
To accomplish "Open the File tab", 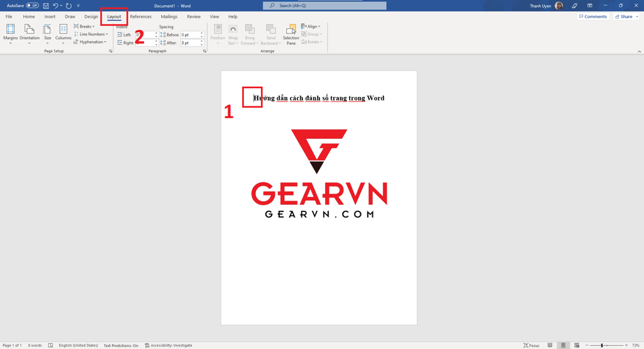I will tap(9, 17).
